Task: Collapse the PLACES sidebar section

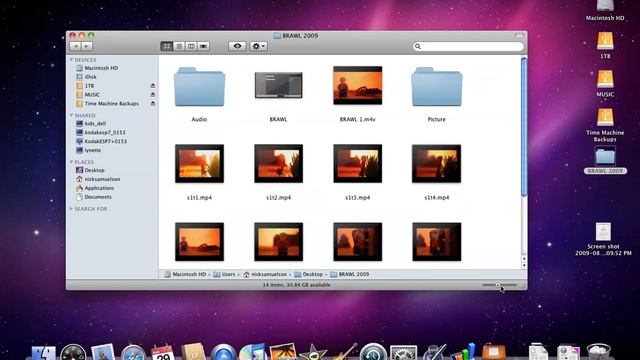Action: point(71,162)
